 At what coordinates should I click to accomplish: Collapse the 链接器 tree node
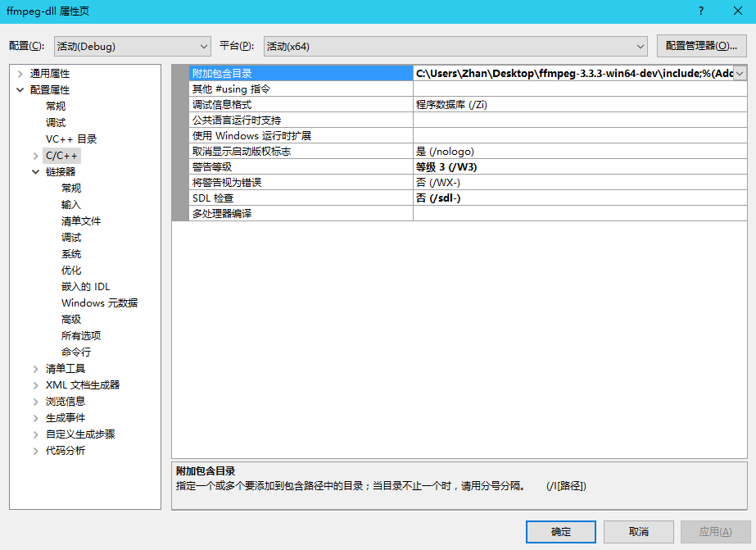click(36, 172)
